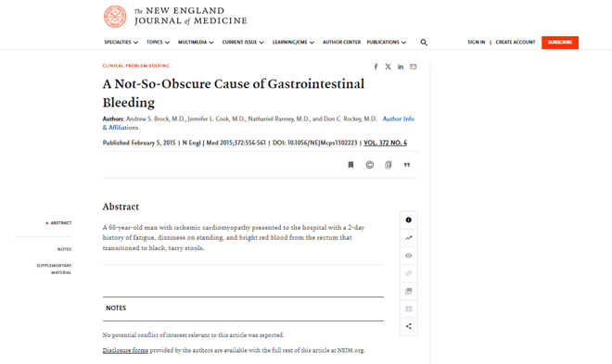Open the Disclosure forms link

(x=125, y=350)
